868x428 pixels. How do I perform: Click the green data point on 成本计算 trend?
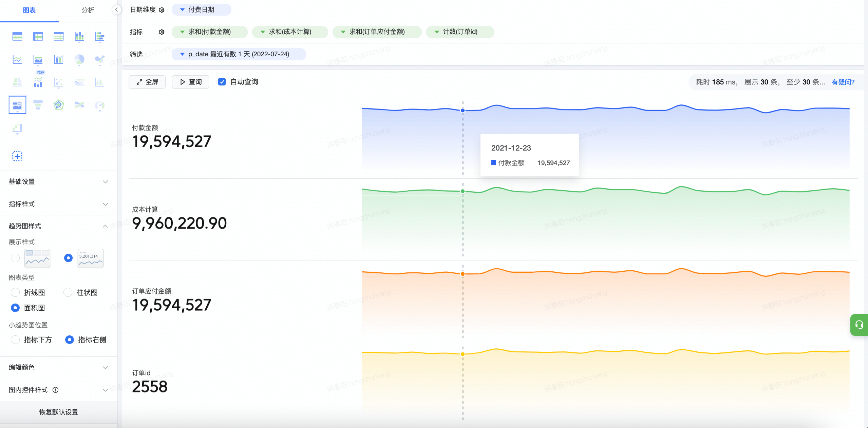pos(463,191)
